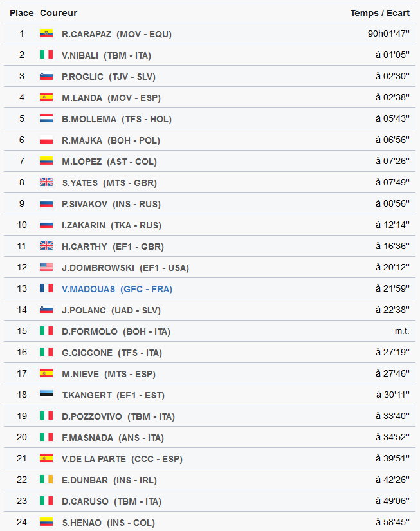Click the Colombian flag next to S.HENAO
Screen dimensions: 420x531
tap(46, 521)
